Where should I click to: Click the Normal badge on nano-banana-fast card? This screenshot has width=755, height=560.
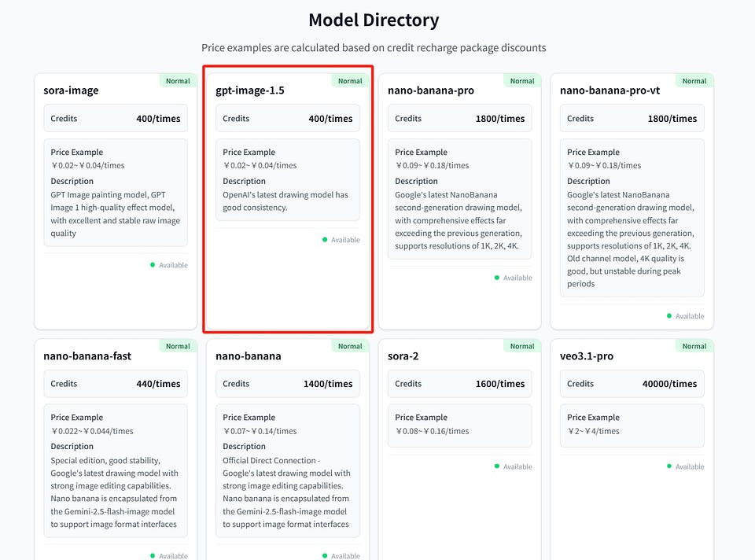(x=178, y=346)
